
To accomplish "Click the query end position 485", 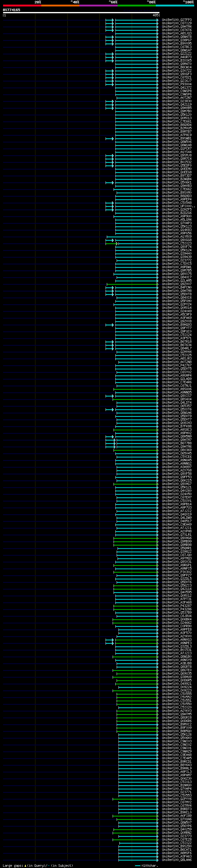I will point(155,15).
